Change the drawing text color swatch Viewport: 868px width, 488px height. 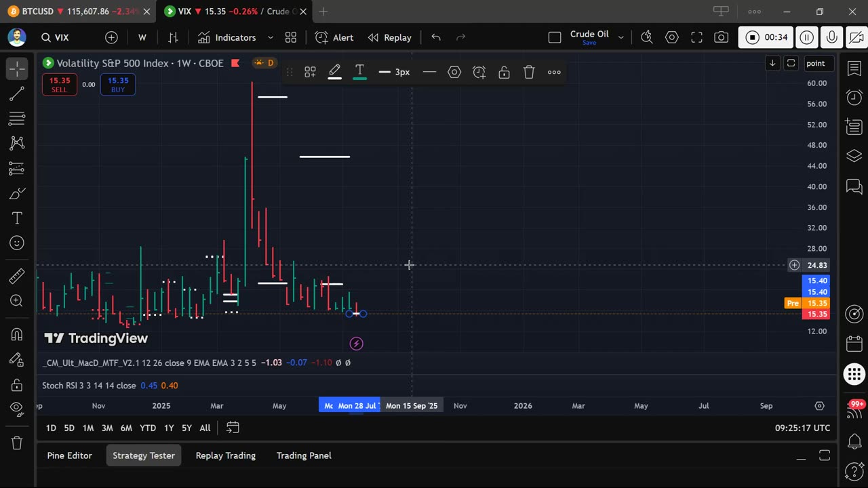tap(359, 72)
